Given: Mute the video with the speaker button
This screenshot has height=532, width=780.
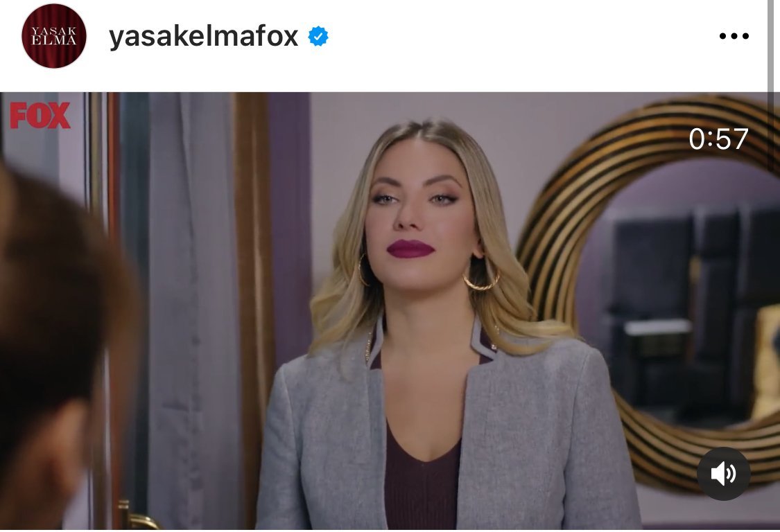Looking at the screenshot, I should click(723, 473).
